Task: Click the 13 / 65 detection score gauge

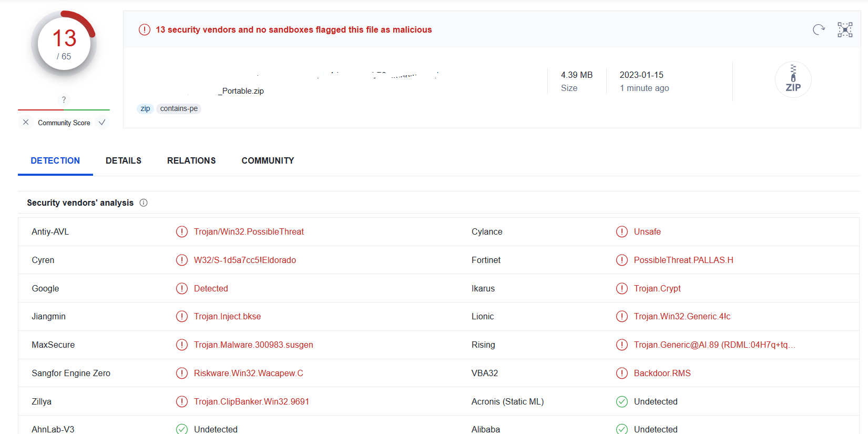Action: [x=64, y=44]
